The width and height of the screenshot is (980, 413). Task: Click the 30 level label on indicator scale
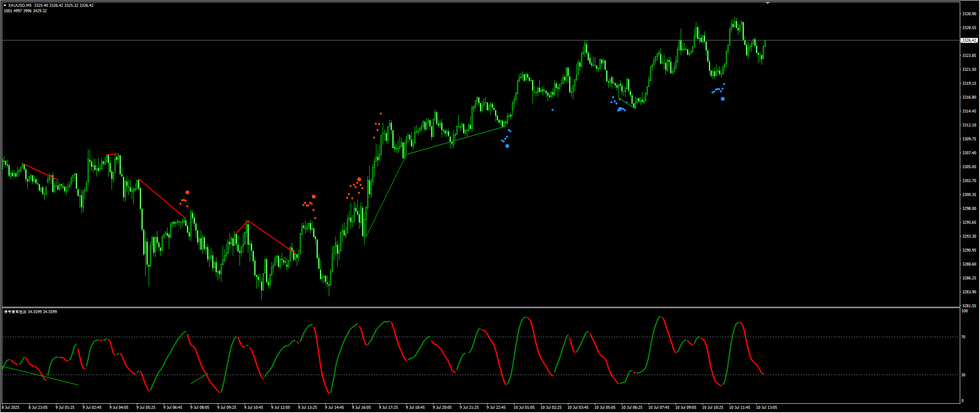963,375
